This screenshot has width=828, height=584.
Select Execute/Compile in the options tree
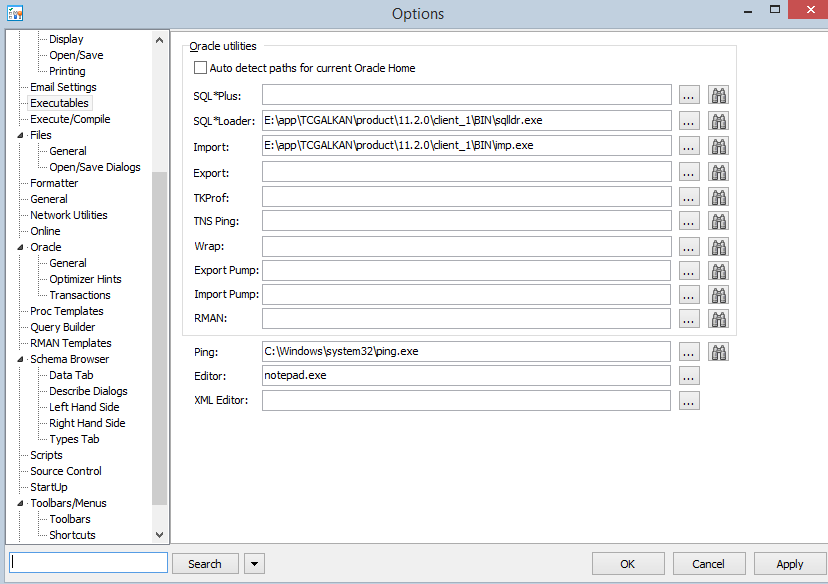(x=70, y=119)
